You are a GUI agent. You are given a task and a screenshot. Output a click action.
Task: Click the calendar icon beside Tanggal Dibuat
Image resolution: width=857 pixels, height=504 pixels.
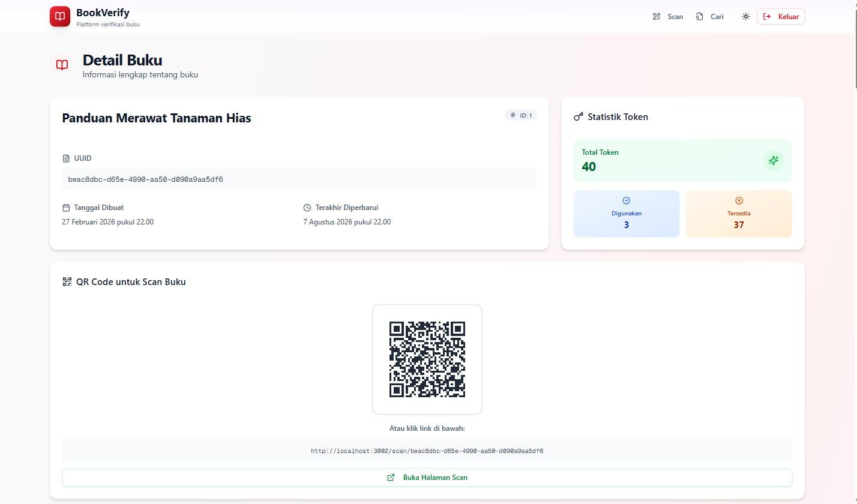(66, 208)
